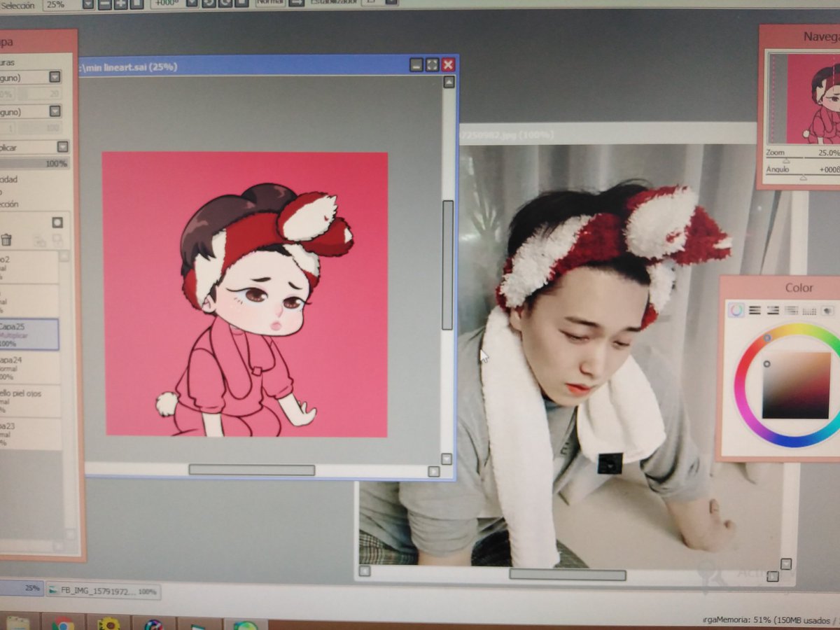Select the Capa24 layer
The image size is (840, 630).
click(29, 367)
